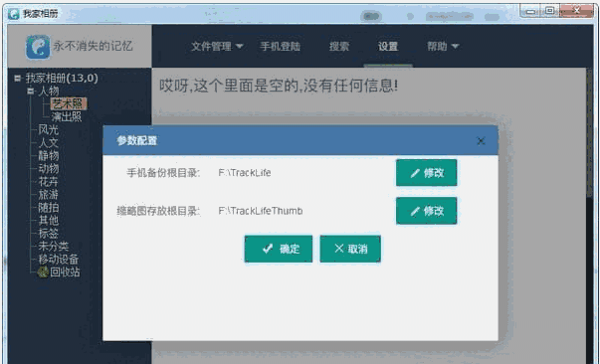This screenshot has width=600, height=364.
Task: Select the 静物 category
Action: tap(48, 155)
